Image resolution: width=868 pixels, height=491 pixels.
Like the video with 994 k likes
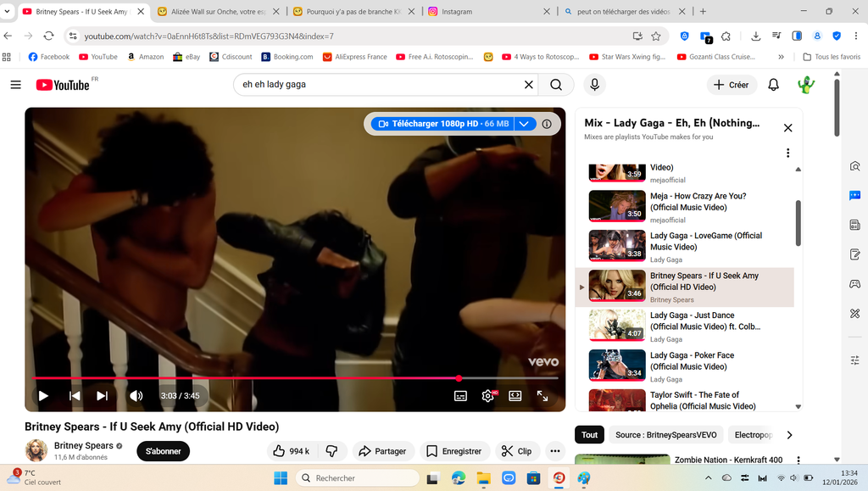(291, 451)
